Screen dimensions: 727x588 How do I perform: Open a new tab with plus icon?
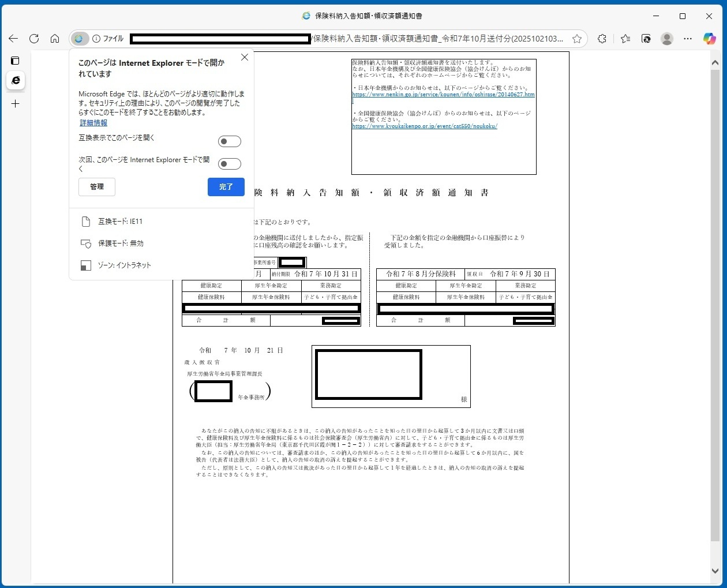coord(16,104)
